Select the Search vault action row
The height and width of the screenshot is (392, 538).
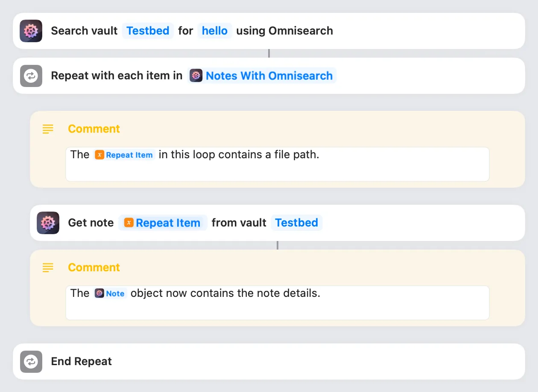click(384, 31)
